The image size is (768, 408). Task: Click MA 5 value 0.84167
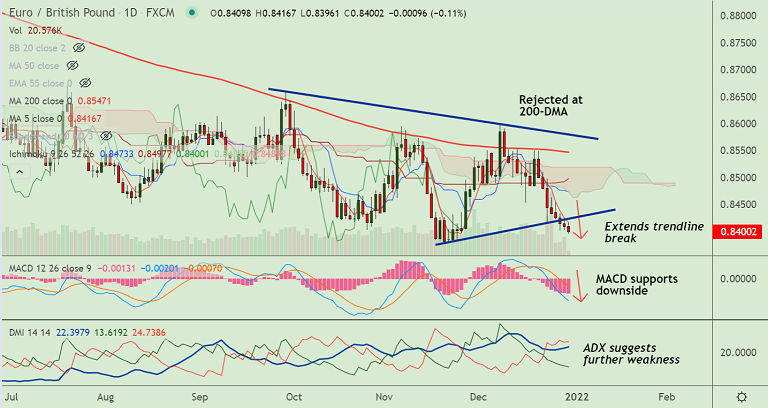point(85,119)
